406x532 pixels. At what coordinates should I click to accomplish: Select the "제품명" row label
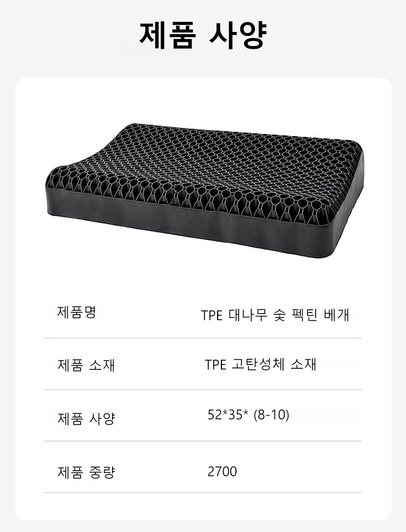point(76,312)
